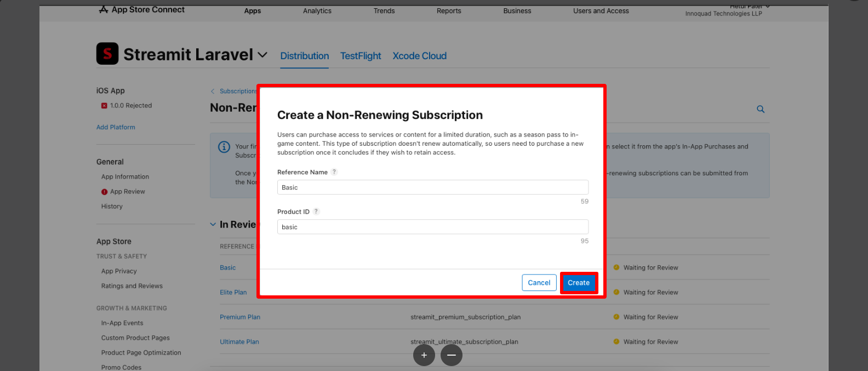Click the Streamit Laravel app icon
Screen dimensions: 868x371
coord(107,54)
